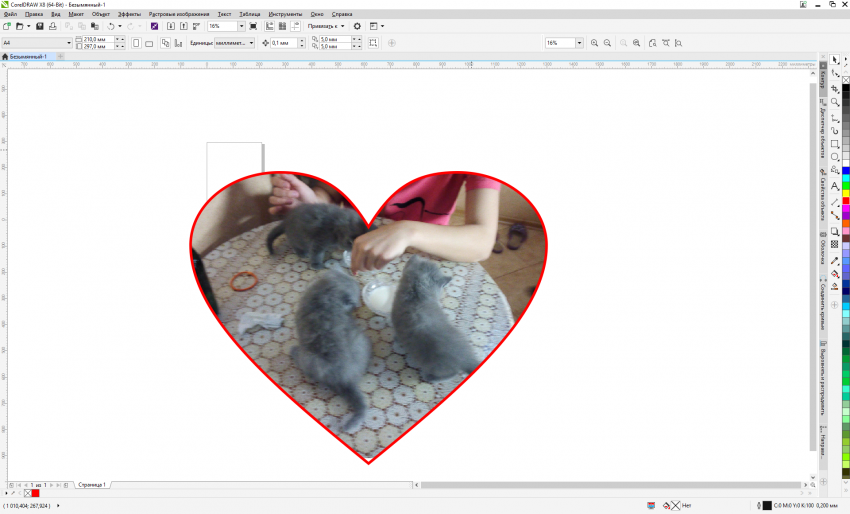Select the Zoom magnifier tool in the toolbox
This screenshot has width=850, height=514.
coord(835,102)
